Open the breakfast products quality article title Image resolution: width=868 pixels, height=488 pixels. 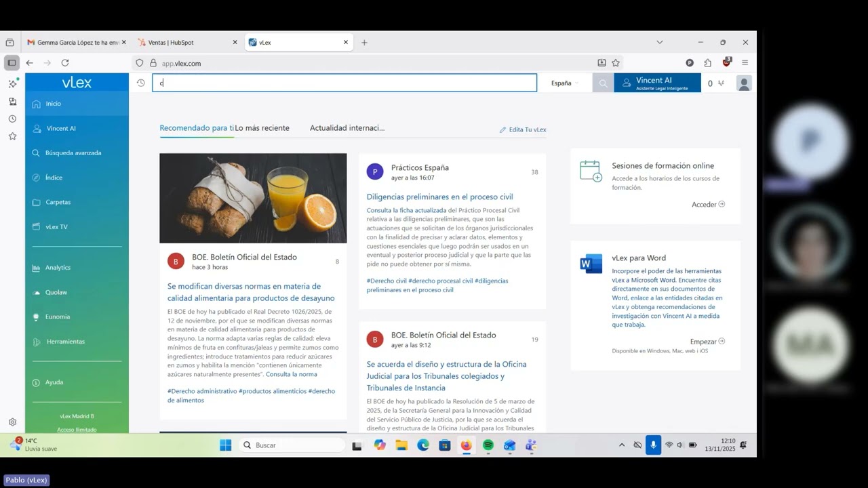click(x=251, y=292)
